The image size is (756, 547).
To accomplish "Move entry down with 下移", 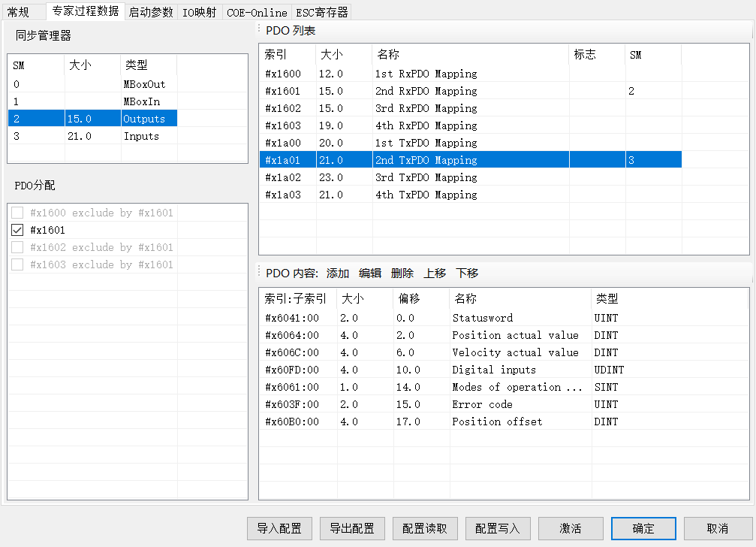I will click(467, 273).
